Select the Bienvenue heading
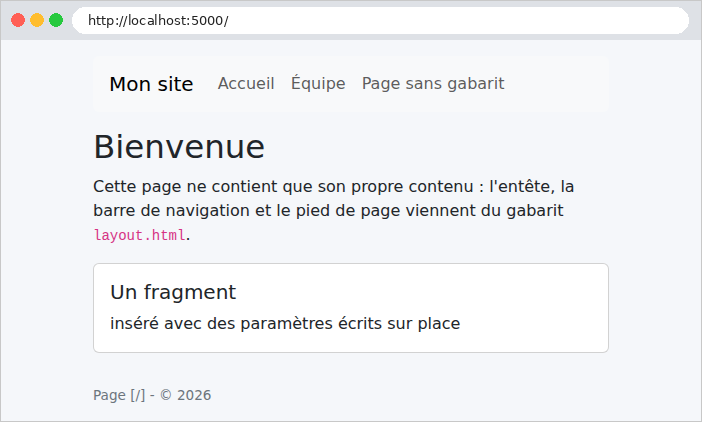702x422 pixels. click(x=179, y=147)
